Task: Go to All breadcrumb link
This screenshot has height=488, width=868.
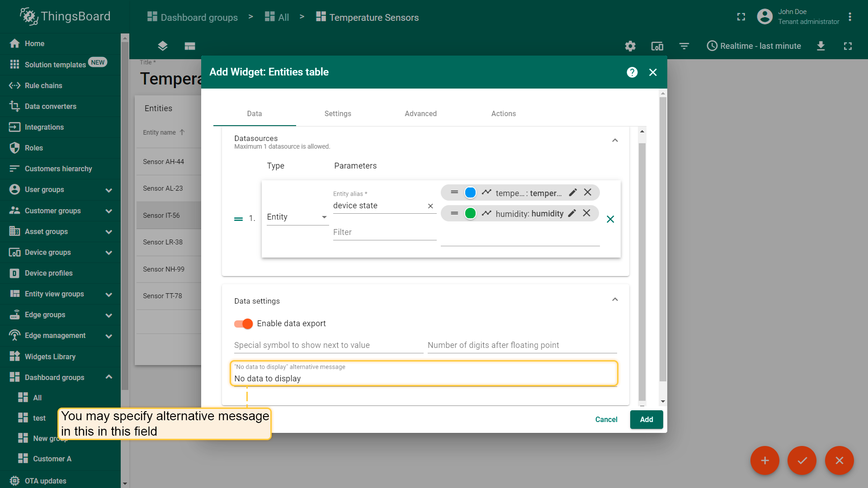Action: [x=277, y=17]
